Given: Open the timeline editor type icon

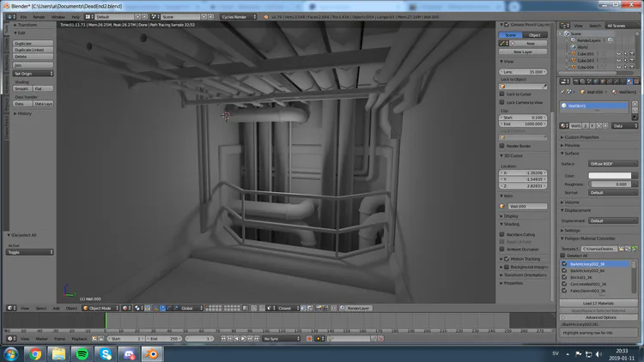Looking at the screenshot, I should (x=9, y=339).
